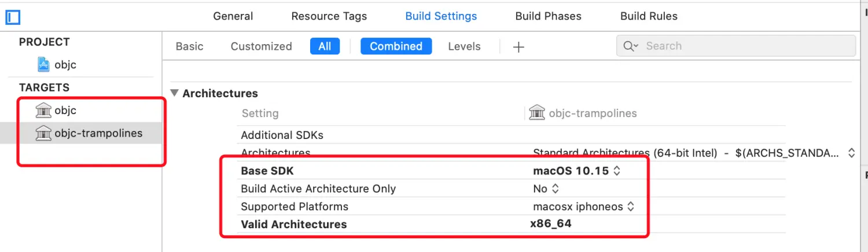Switch the filter to Basic settings
Viewport: 868px width, 252px height.
pyautogui.click(x=190, y=46)
